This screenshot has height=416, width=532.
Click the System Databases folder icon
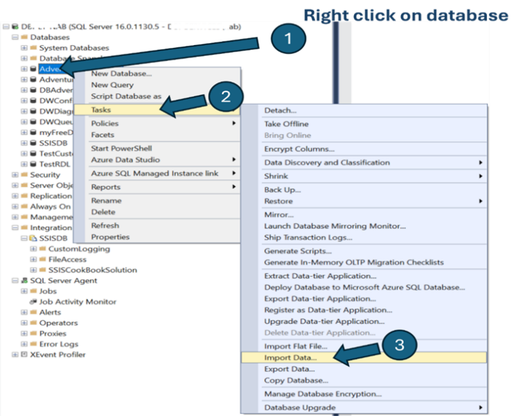point(33,48)
